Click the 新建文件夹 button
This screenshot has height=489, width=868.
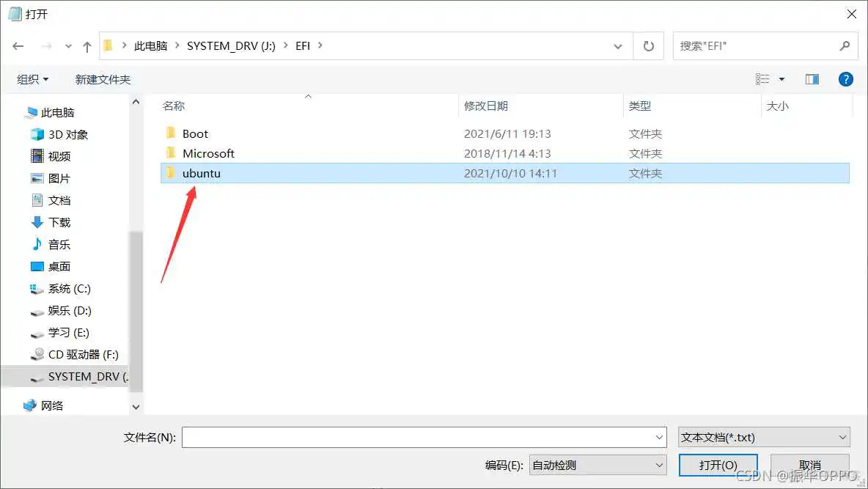click(x=102, y=79)
